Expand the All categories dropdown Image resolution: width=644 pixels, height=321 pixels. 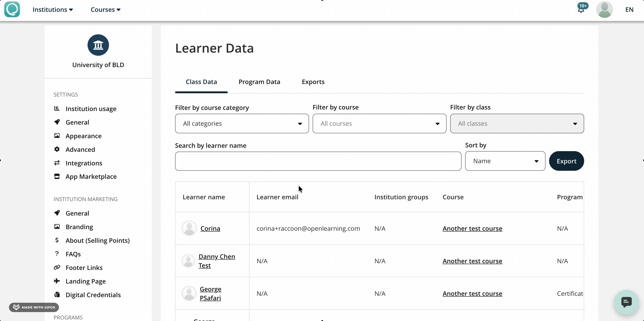point(242,123)
